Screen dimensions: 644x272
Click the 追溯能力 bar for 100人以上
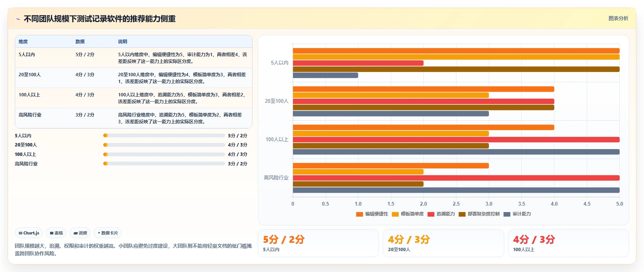click(x=456, y=140)
